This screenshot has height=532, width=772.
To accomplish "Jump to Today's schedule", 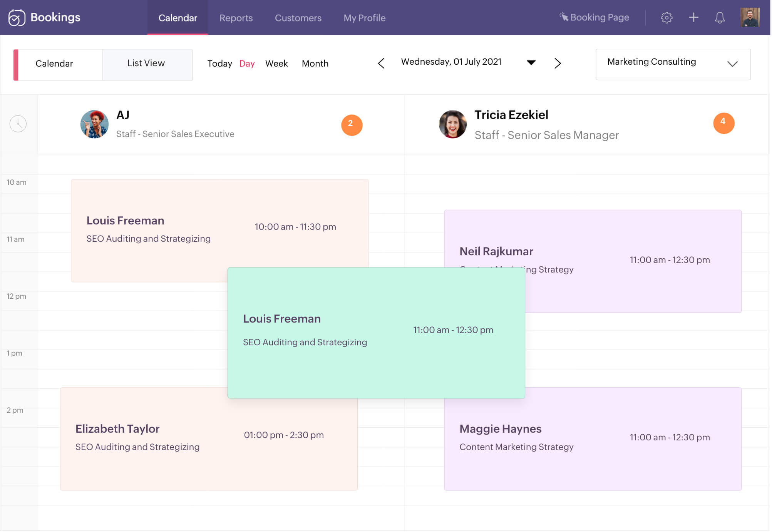I will point(219,64).
